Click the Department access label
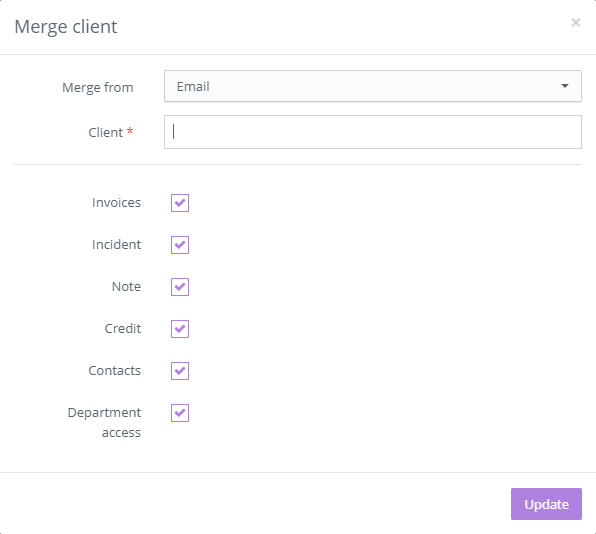The image size is (596, 534). pos(104,422)
